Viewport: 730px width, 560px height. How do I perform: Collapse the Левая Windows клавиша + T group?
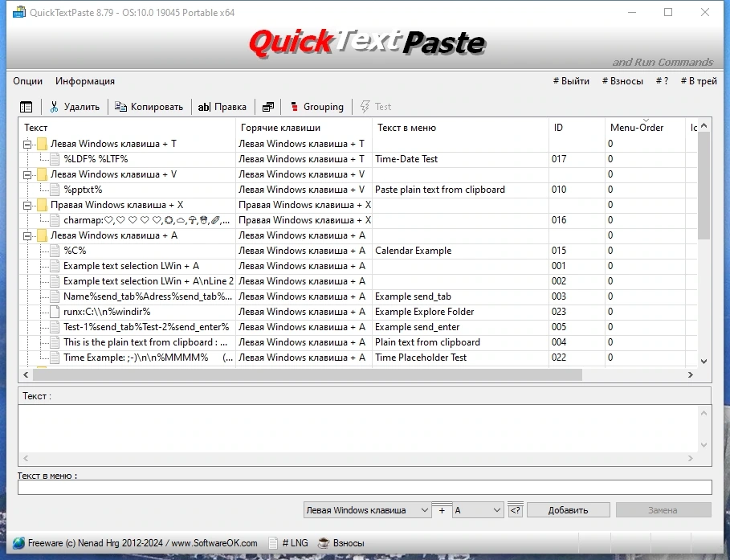click(27, 145)
